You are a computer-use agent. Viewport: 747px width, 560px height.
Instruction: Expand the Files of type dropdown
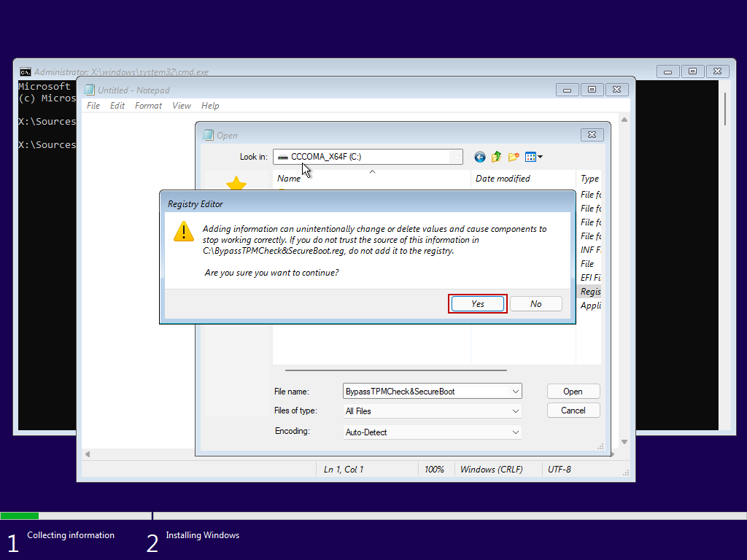(x=516, y=411)
